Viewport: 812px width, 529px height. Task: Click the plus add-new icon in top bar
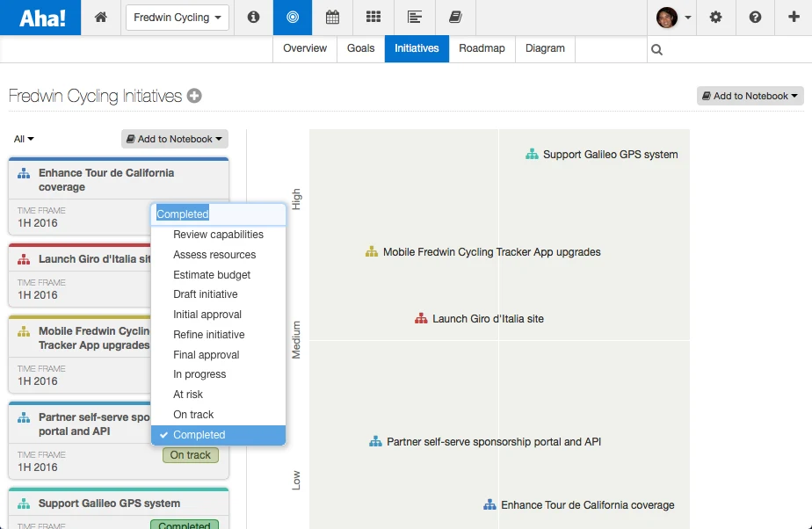794,17
